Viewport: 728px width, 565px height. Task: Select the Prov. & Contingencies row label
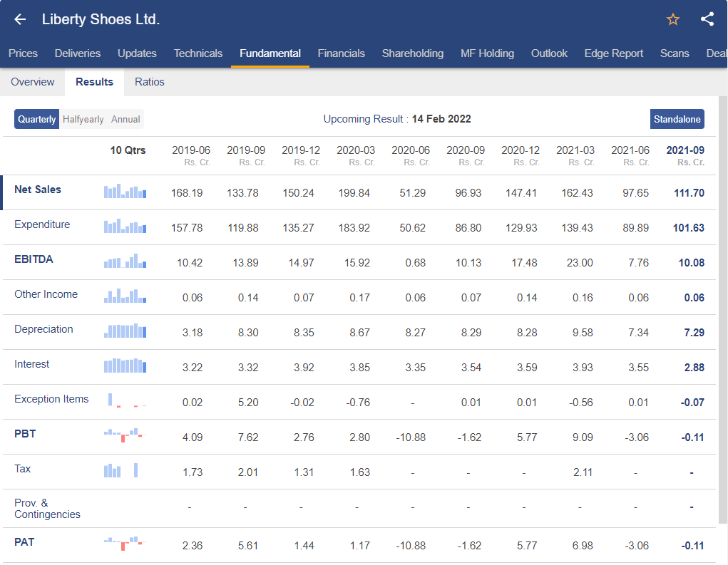[47, 509]
